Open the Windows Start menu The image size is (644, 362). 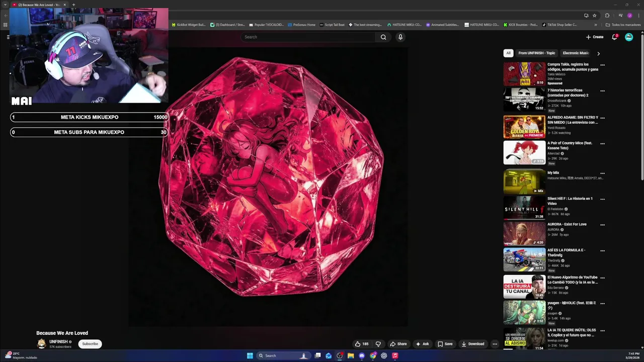click(x=250, y=355)
